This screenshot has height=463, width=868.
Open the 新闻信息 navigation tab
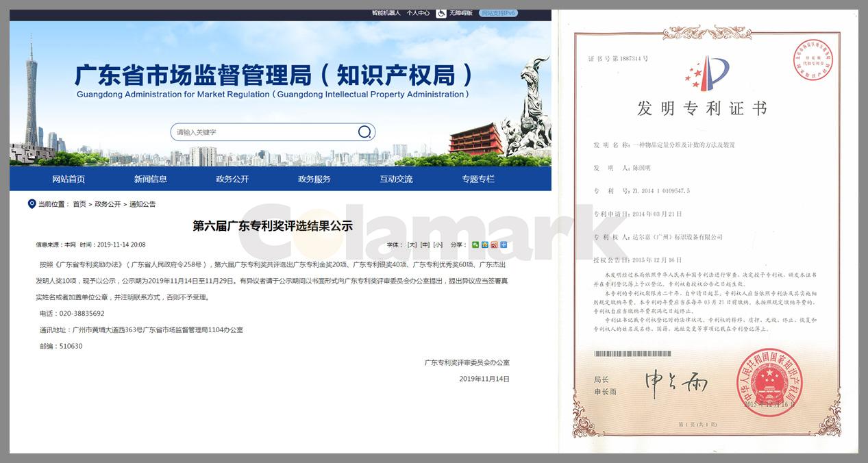click(x=151, y=179)
